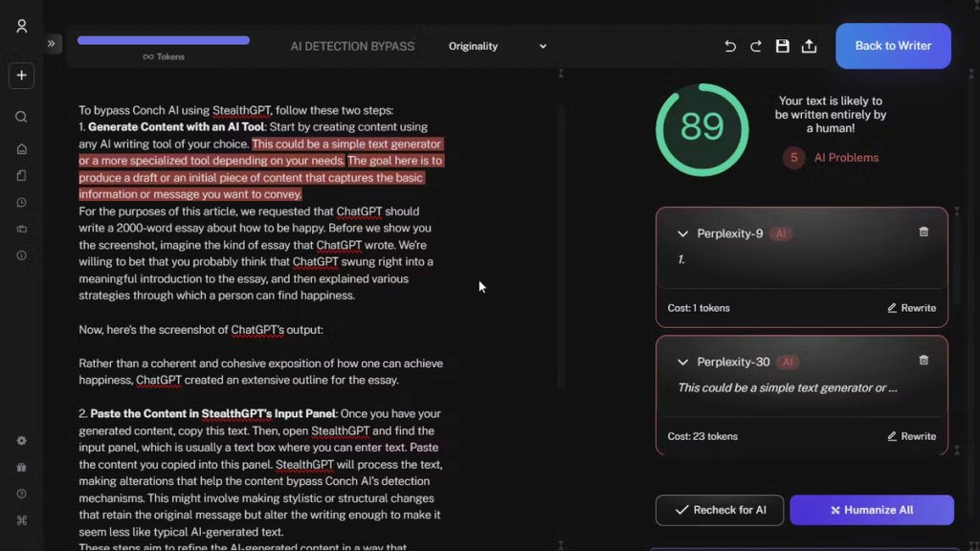Click 'Cost: 23 tokens' text
The width and height of the screenshot is (980, 551).
702,436
